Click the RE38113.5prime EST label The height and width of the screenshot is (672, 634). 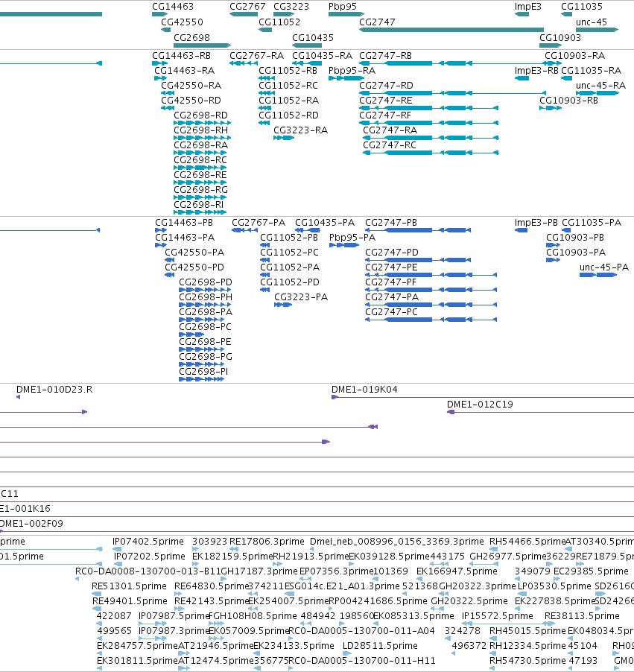point(582,616)
